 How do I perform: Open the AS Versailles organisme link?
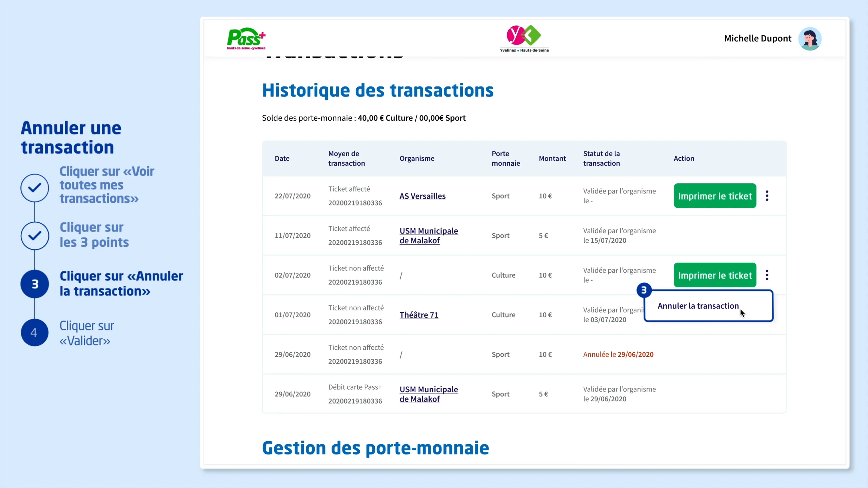pos(422,196)
